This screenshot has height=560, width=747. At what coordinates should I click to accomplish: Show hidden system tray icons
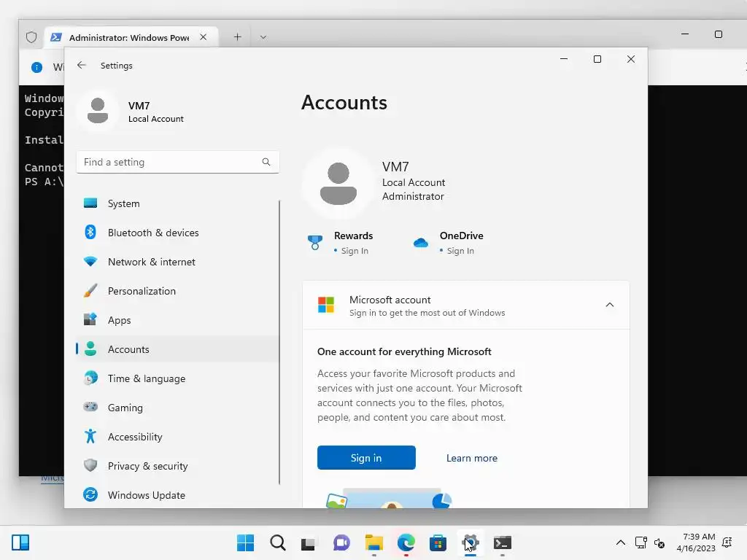(x=620, y=542)
